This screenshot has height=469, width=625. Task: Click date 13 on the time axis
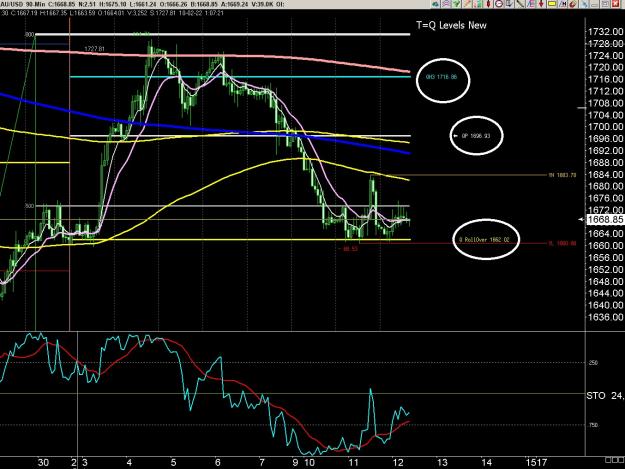pyautogui.click(x=442, y=463)
